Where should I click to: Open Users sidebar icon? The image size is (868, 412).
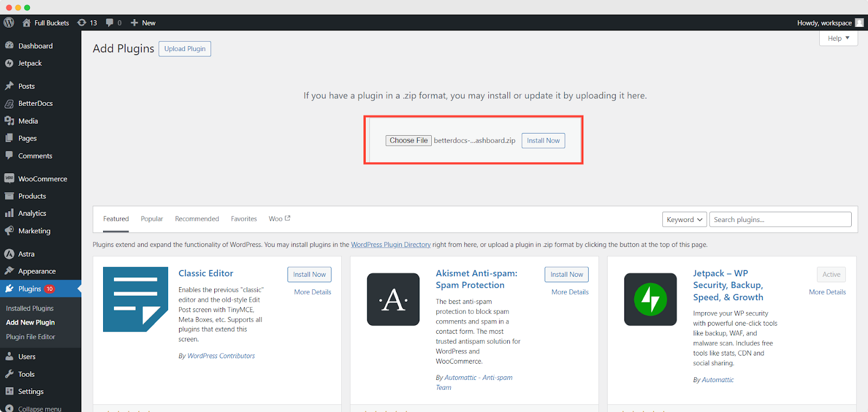pyautogui.click(x=9, y=356)
